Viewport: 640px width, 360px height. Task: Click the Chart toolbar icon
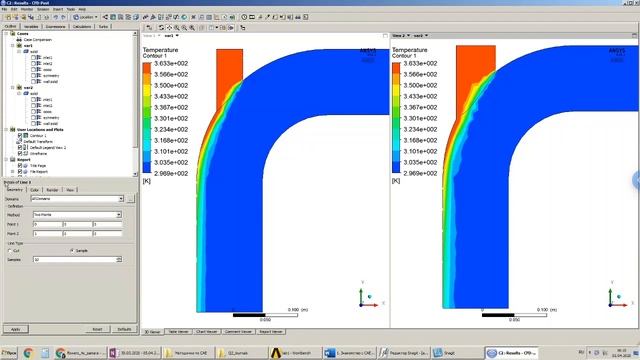(x=216, y=17)
